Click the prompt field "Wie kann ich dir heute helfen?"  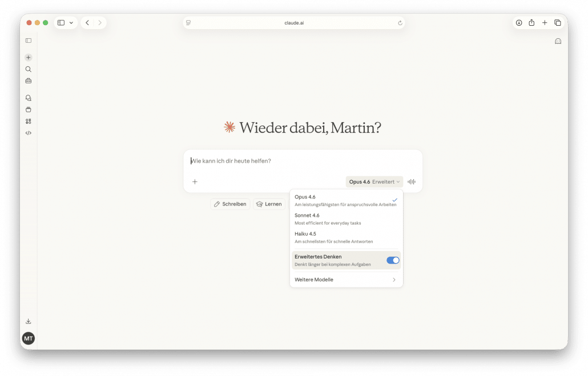(303, 161)
